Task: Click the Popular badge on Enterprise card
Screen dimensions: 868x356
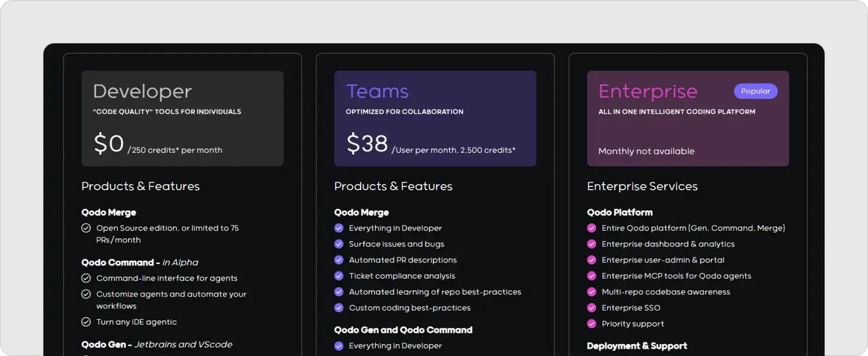Action: 756,91
